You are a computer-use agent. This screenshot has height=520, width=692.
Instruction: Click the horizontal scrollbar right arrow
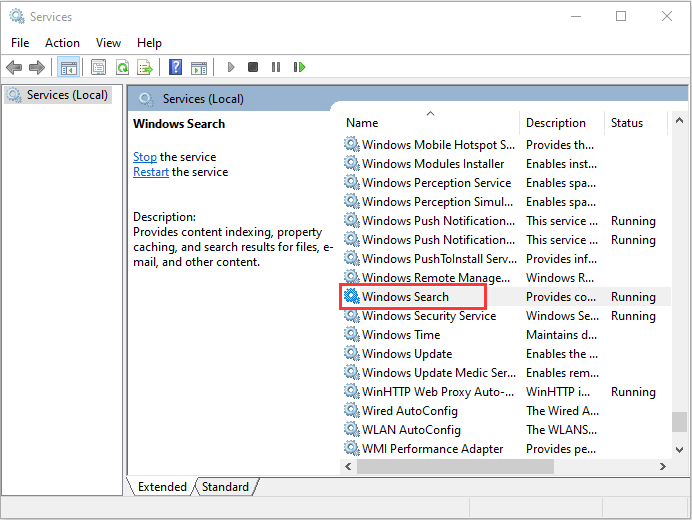pyautogui.click(x=662, y=466)
